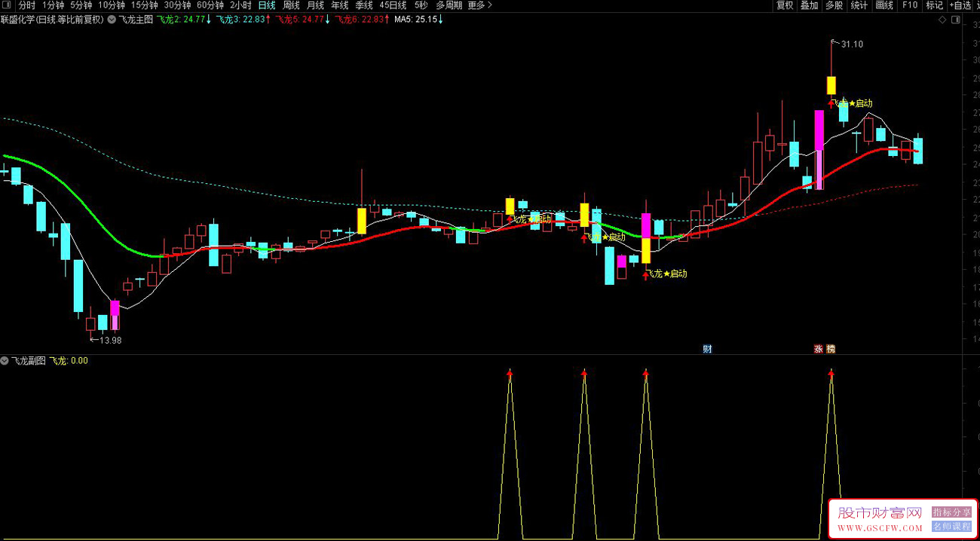Switch to 1分钟 period

tap(54, 5)
